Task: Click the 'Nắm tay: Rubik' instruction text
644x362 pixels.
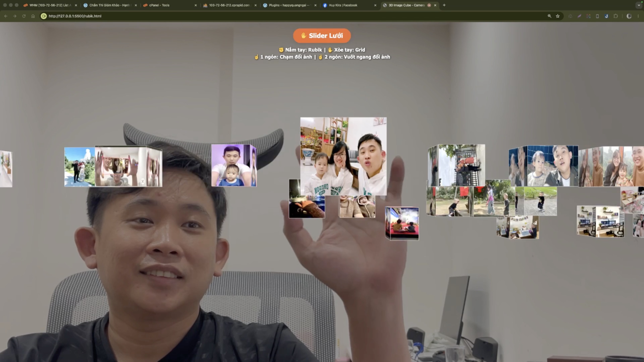Action: coord(300,50)
